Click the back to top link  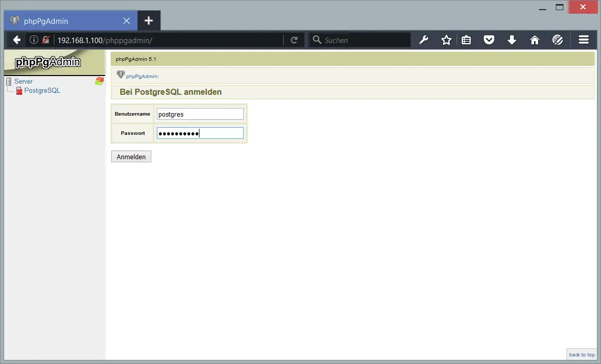click(582, 355)
